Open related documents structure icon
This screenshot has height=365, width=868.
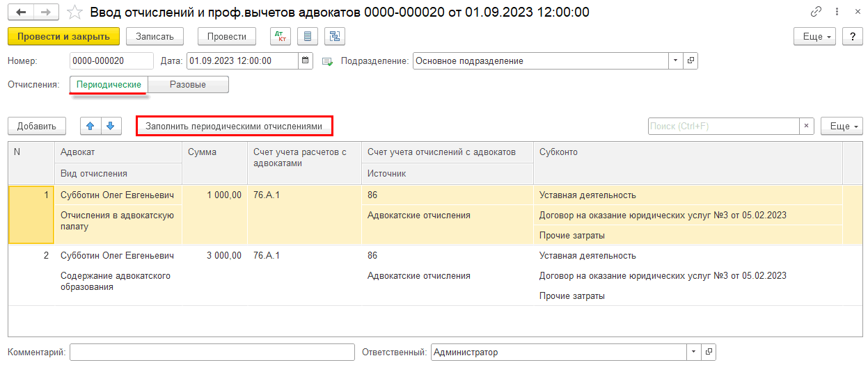[x=335, y=37]
